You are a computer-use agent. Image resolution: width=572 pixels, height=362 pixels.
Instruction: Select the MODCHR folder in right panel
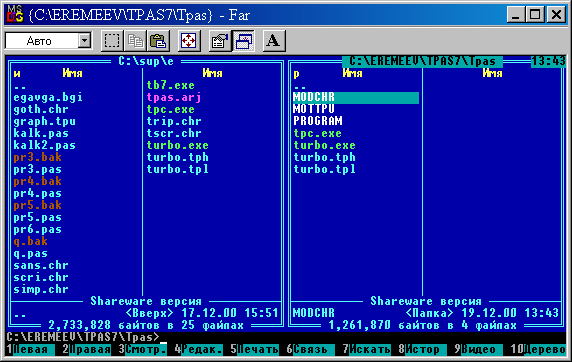click(356, 97)
